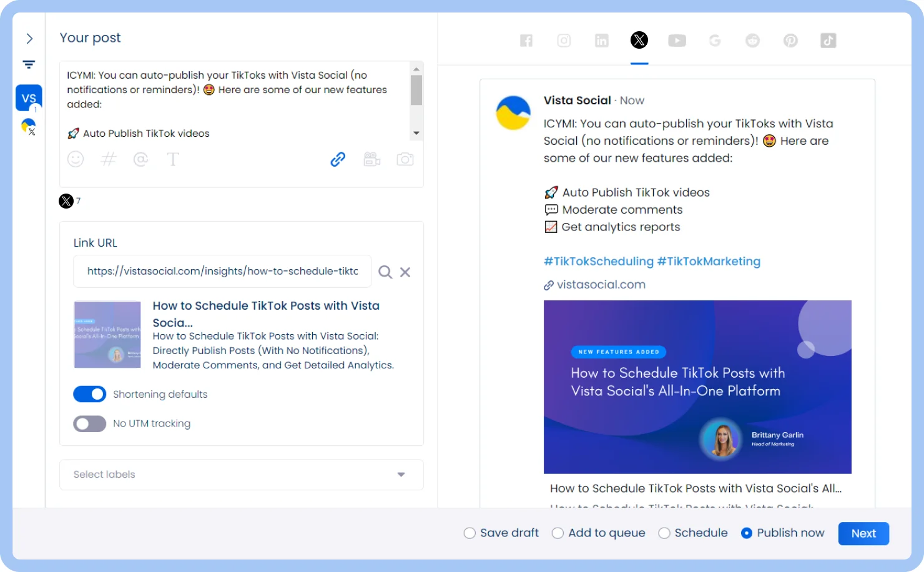Click the post editor scroll up arrow
924x572 pixels.
(416, 68)
